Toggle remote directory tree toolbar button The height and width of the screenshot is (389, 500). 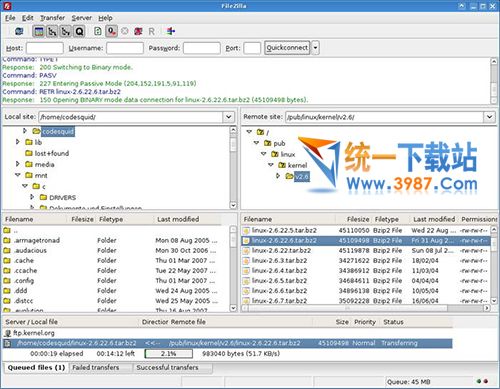tap(66, 31)
